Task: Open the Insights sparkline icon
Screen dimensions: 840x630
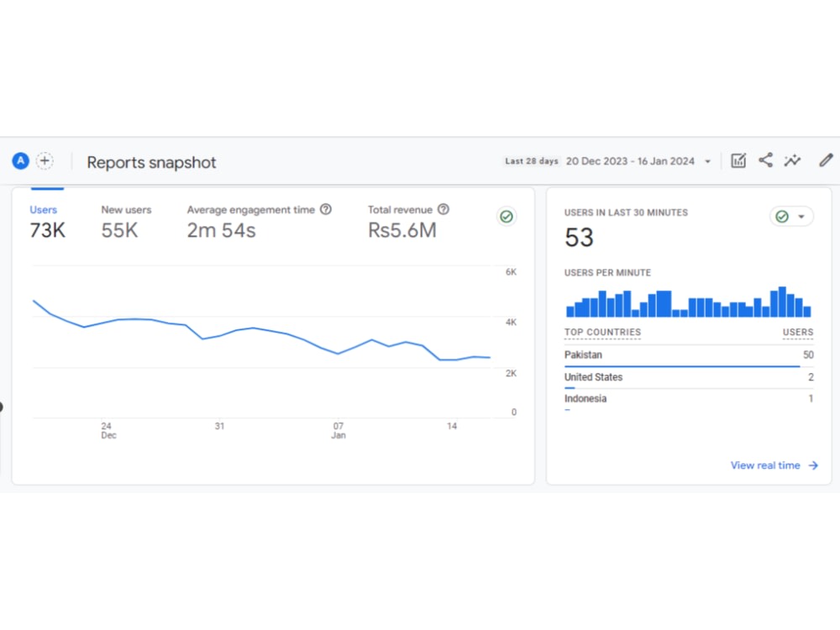Action: 792,160
